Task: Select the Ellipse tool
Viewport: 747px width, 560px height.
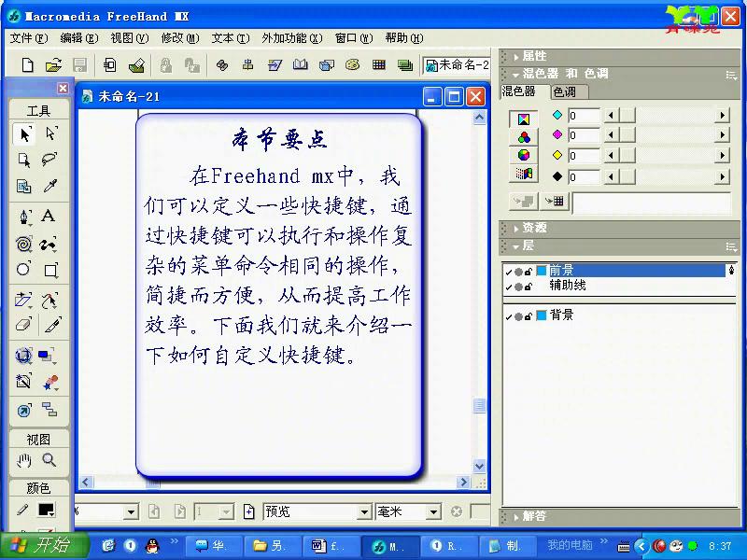Action: pos(23,270)
